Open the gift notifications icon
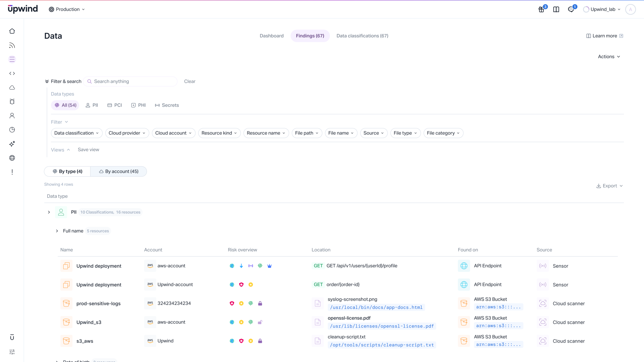The width and height of the screenshot is (644, 362). [x=541, y=10]
